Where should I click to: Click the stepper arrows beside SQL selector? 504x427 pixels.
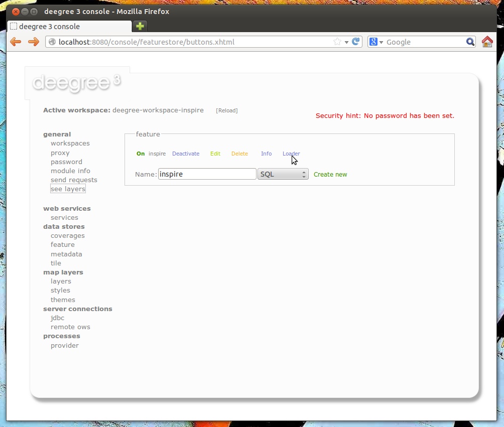click(x=303, y=174)
